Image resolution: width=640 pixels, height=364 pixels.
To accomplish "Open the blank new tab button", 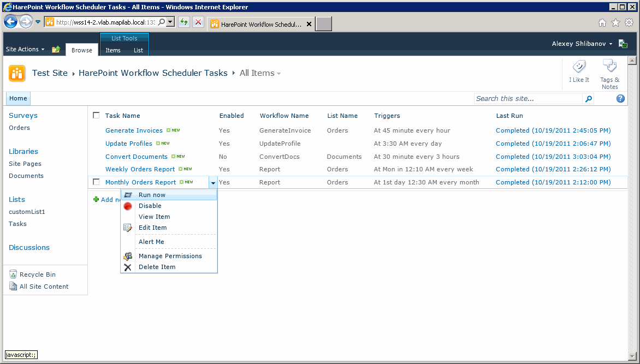I will pyautogui.click(x=324, y=24).
